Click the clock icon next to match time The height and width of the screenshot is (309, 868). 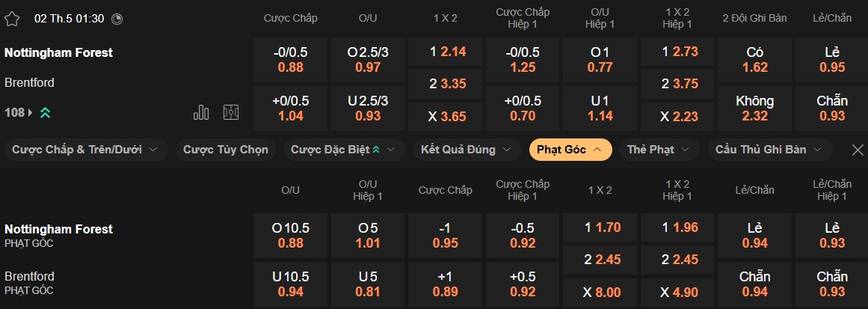click(117, 19)
